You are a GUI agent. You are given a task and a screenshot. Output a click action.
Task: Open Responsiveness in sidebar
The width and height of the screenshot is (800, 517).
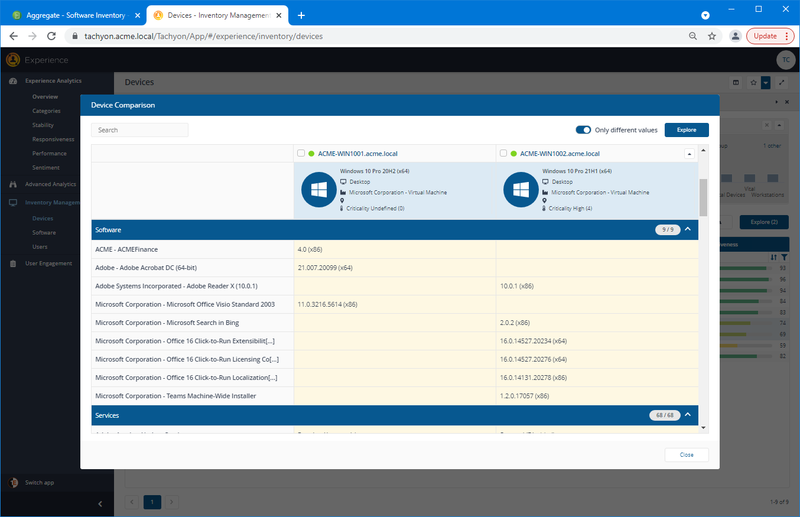pyautogui.click(x=53, y=139)
